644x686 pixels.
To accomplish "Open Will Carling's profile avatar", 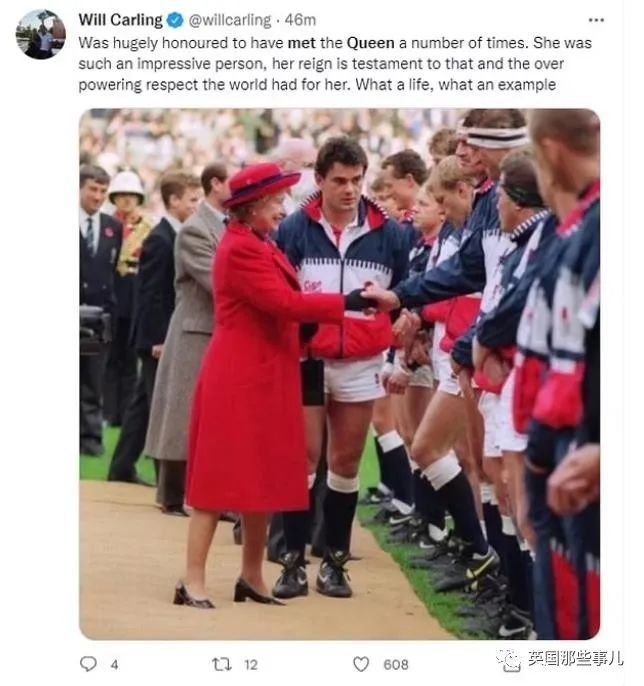I will coord(41,34).
